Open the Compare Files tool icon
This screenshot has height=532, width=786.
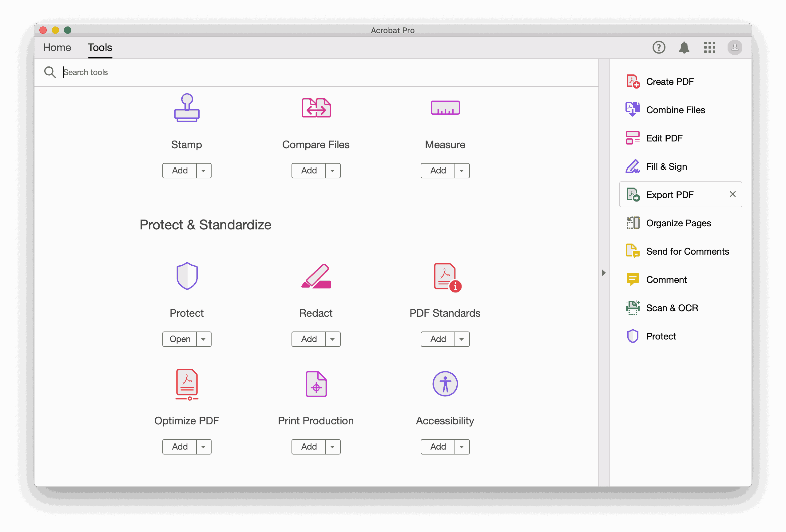click(x=316, y=108)
